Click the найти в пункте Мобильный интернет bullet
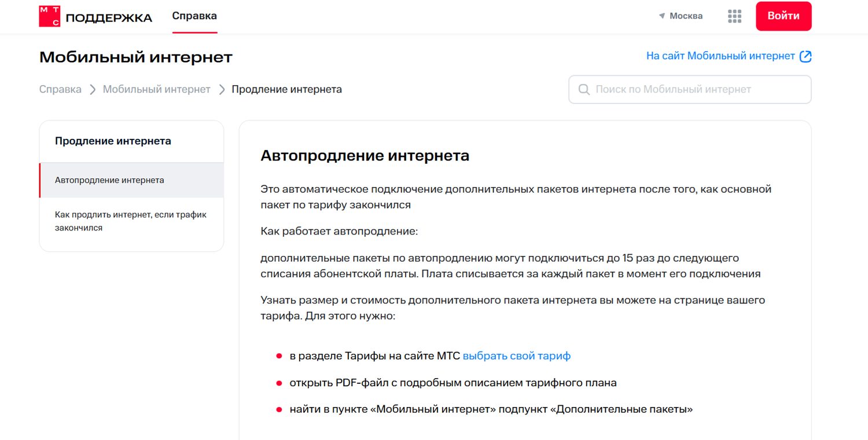This screenshot has width=868, height=440. (491, 409)
